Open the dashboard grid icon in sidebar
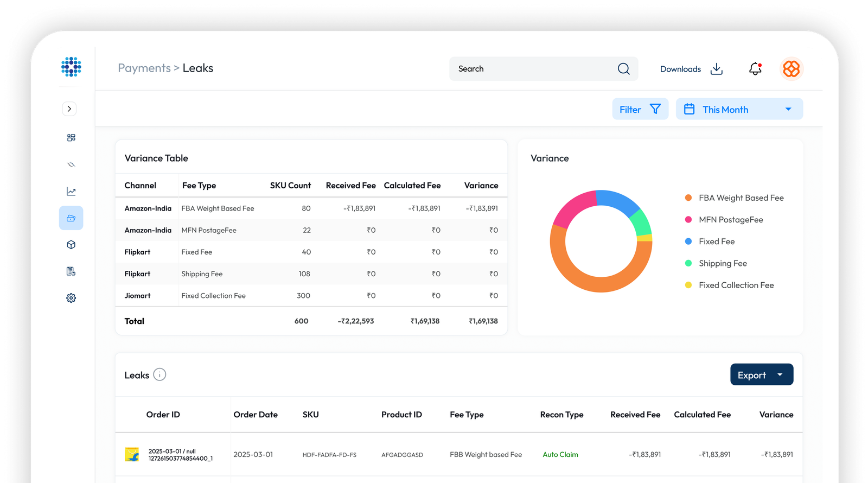The image size is (868, 483). [x=71, y=138]
